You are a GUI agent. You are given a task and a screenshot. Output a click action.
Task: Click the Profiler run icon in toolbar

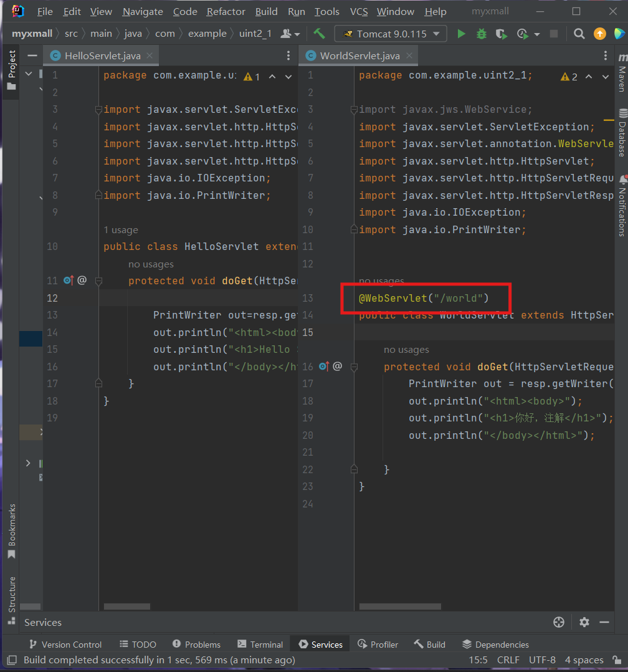click(x=523, y=34)
